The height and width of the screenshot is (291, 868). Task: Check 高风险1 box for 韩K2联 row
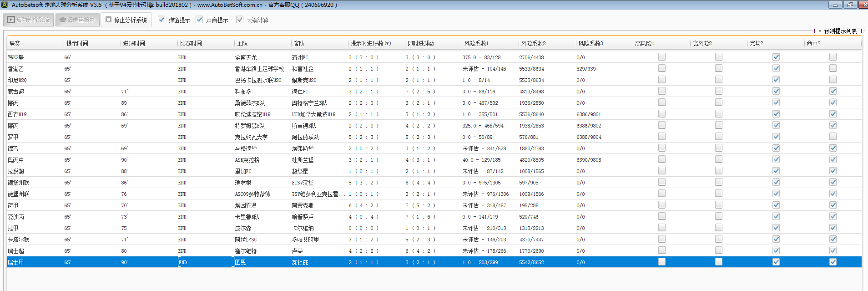click(x=662, y=57)
